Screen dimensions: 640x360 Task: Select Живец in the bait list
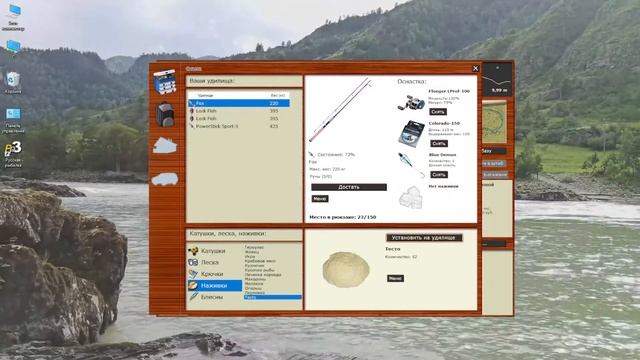(251, 252)
